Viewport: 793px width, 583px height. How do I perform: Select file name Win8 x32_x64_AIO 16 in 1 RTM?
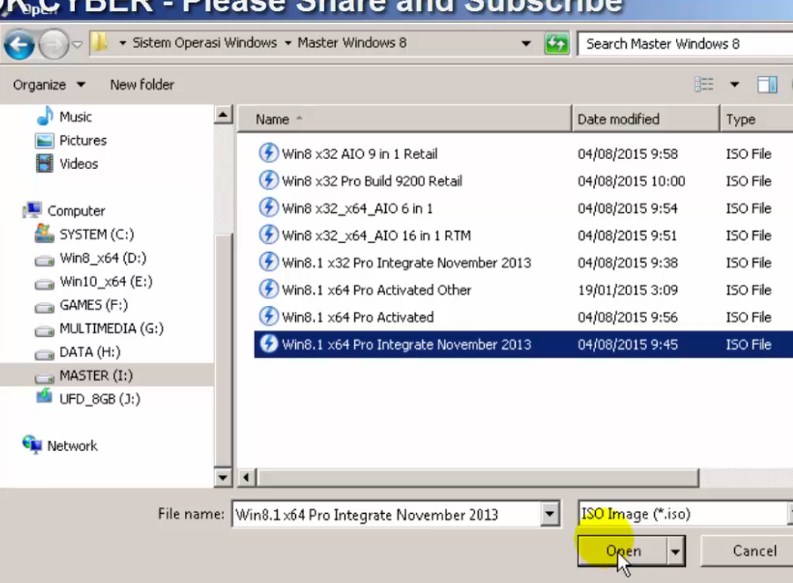[376, 236]
